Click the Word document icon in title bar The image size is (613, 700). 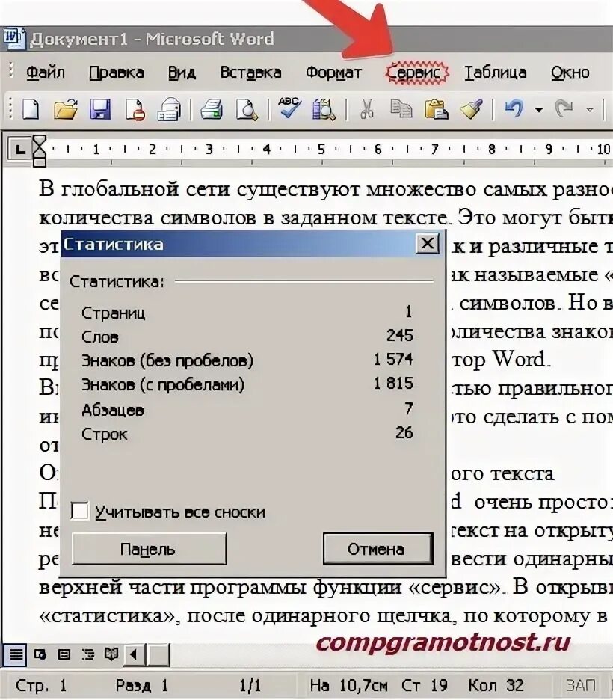(x=13, y=38)
